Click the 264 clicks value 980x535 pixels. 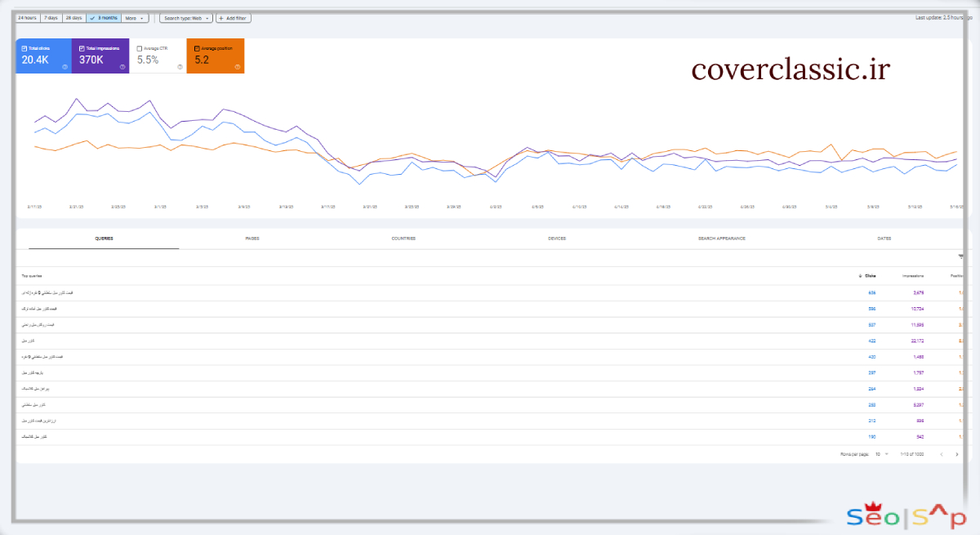click(x=872, y=389)
